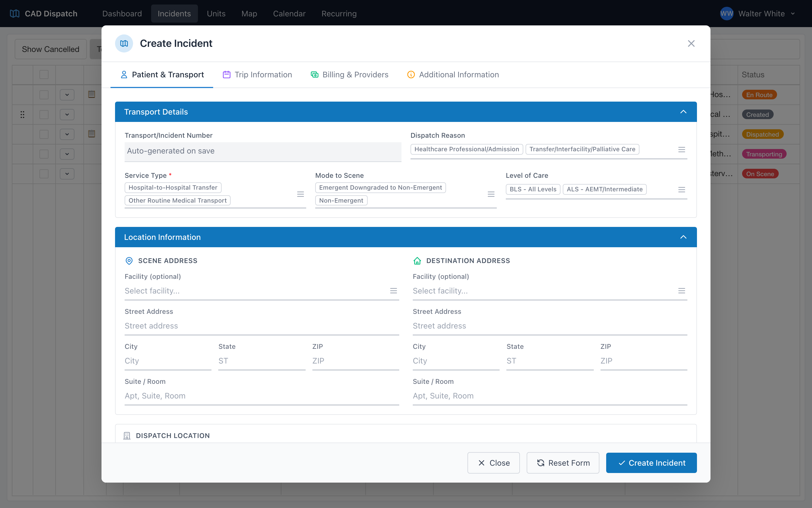Click the Additional Information info icon
The image size is (812, 508).
click(411, 75)
